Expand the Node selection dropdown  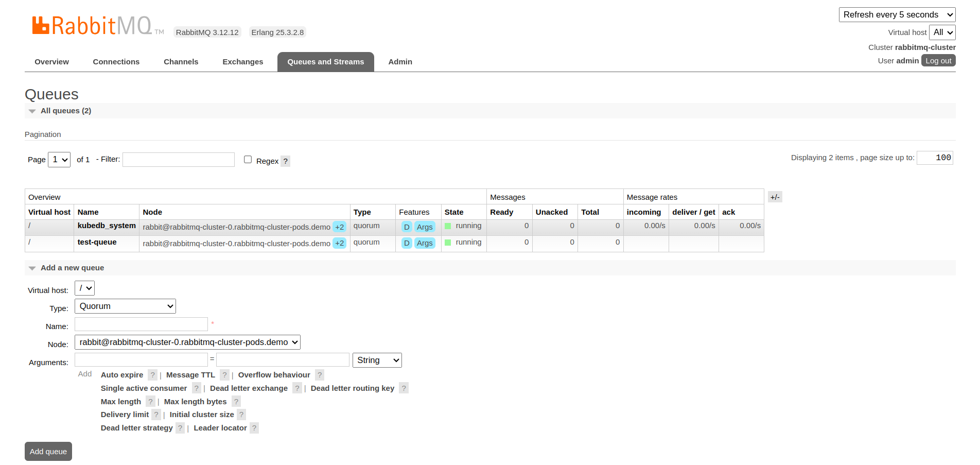[x=187, y=342]
